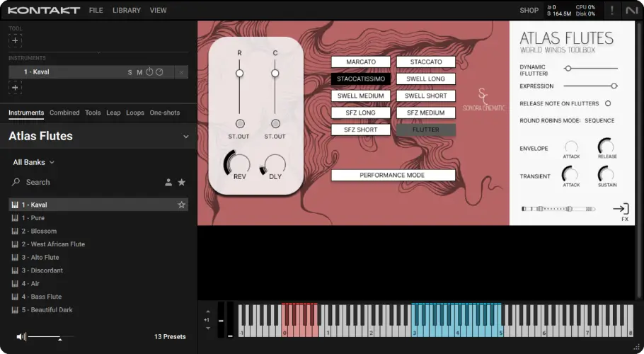The width and height of the screenshot is (644, 354).
Task: Change Round Robins Mode SEQUENCE value
Action: [599, 121]
